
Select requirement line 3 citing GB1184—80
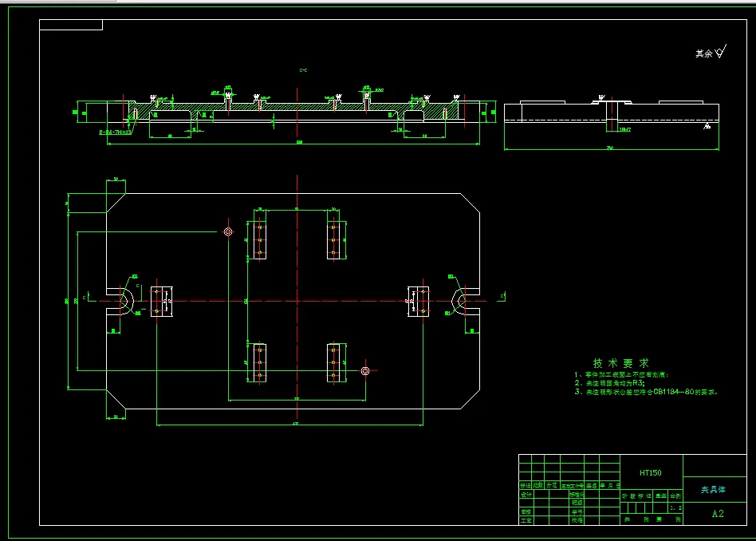pos(646,392)
